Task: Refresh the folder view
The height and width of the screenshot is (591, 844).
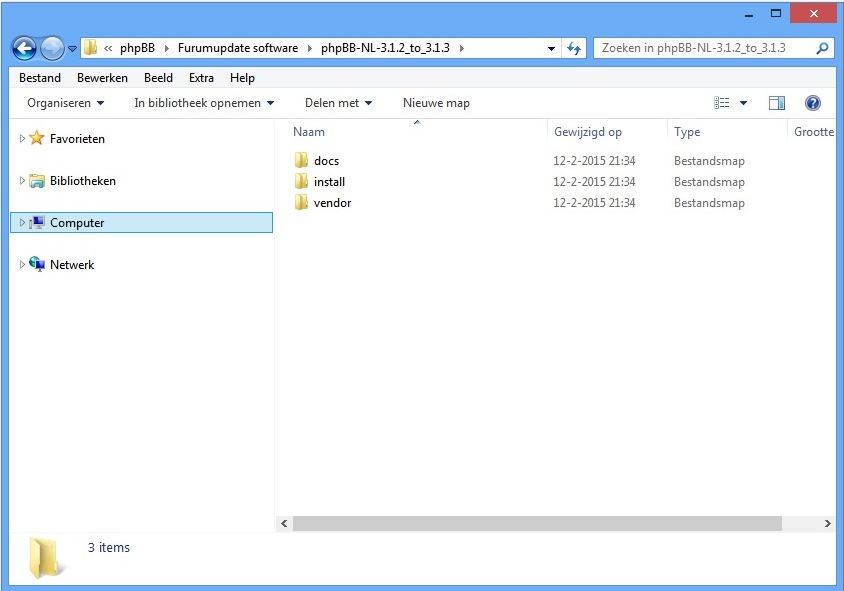Action: 574,48
